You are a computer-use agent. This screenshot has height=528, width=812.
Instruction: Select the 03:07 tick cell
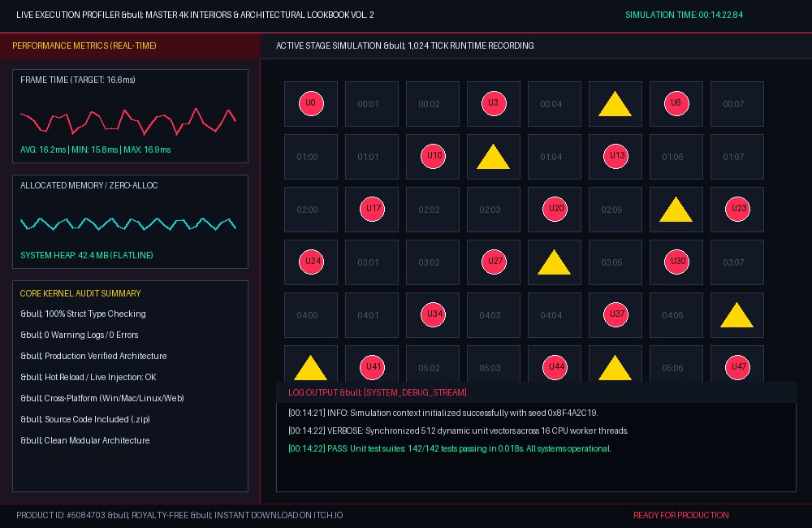[x=737, y=262]
